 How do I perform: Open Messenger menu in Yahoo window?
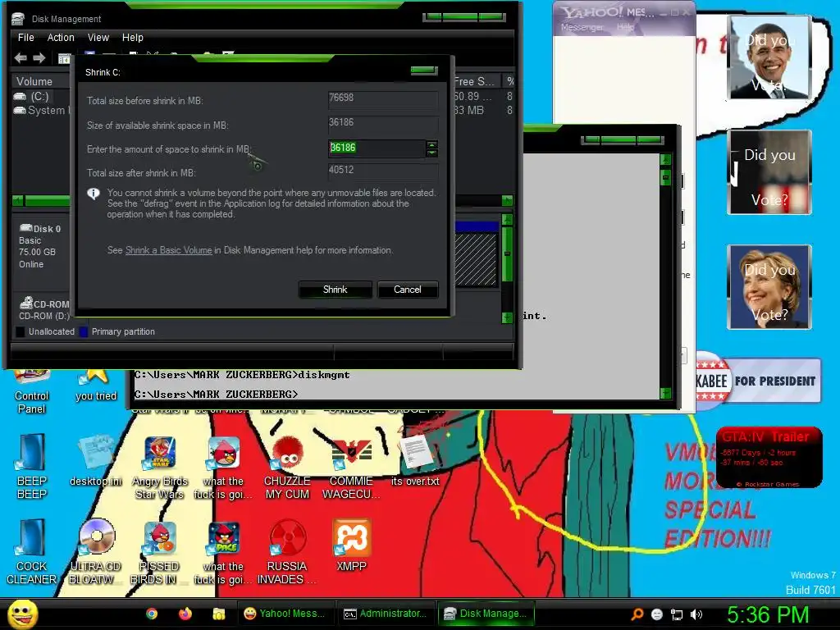(582, 27)
